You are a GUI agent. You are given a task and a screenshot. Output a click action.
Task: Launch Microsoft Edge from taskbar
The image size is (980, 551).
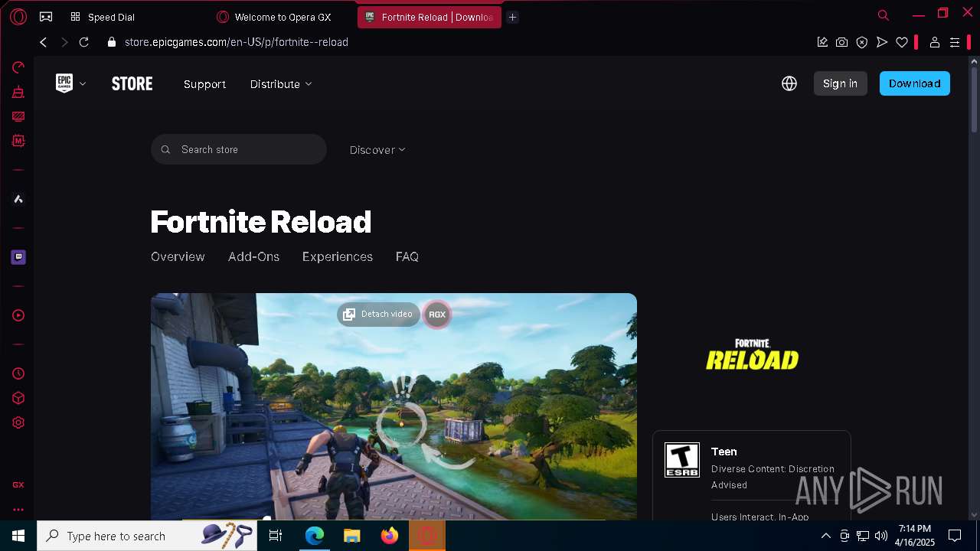(x=315, y=536)
